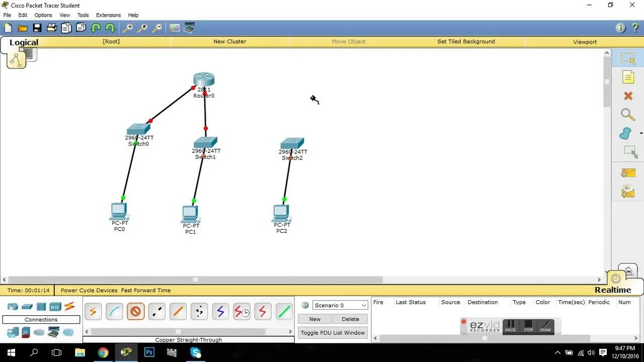The width and height of the screenshot is (644, 362).
Task: Click Set Tiled Background
Action: click(x=466, y=42)
